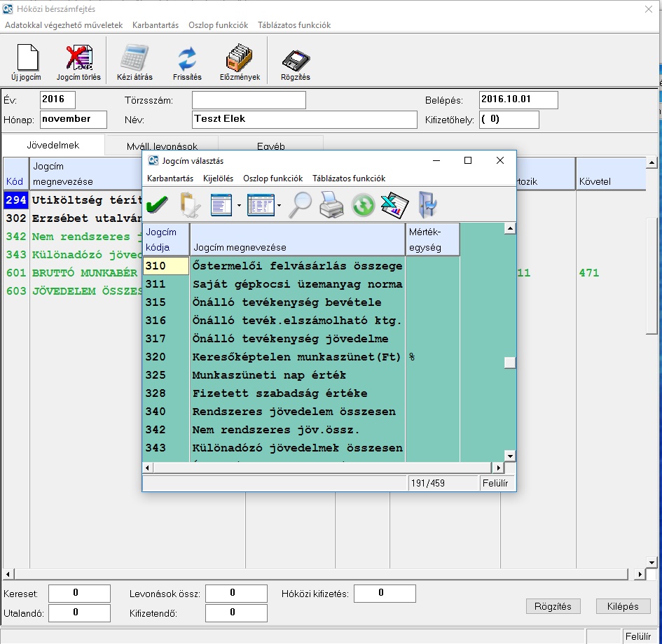Expand the form view dropdown arrow

click(240, 206)
